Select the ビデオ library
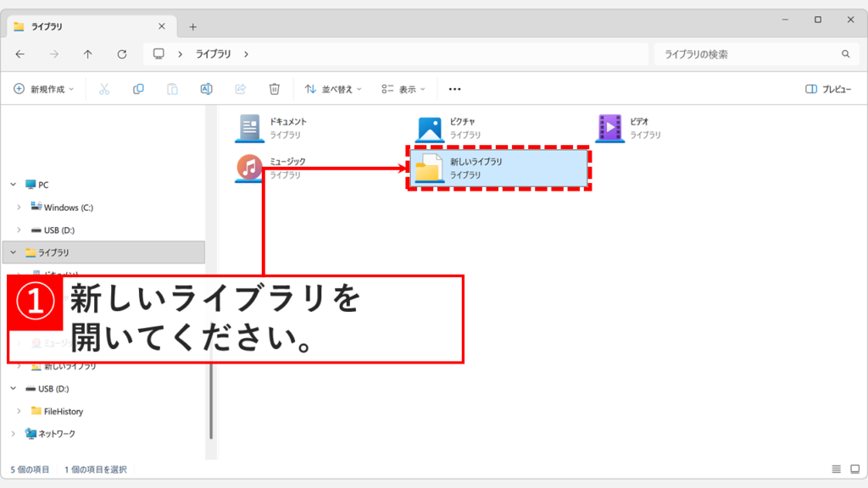The image size is (868, 488). pyautogui.click(x=629, y=128)
